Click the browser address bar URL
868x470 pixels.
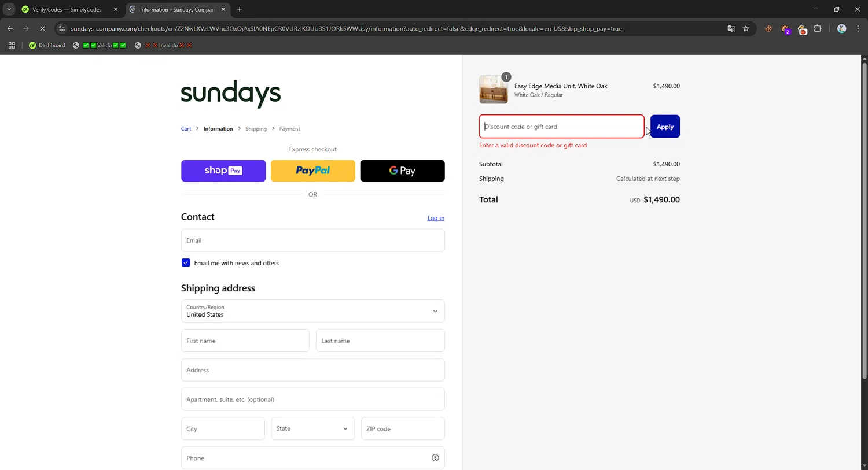(346, 28)
